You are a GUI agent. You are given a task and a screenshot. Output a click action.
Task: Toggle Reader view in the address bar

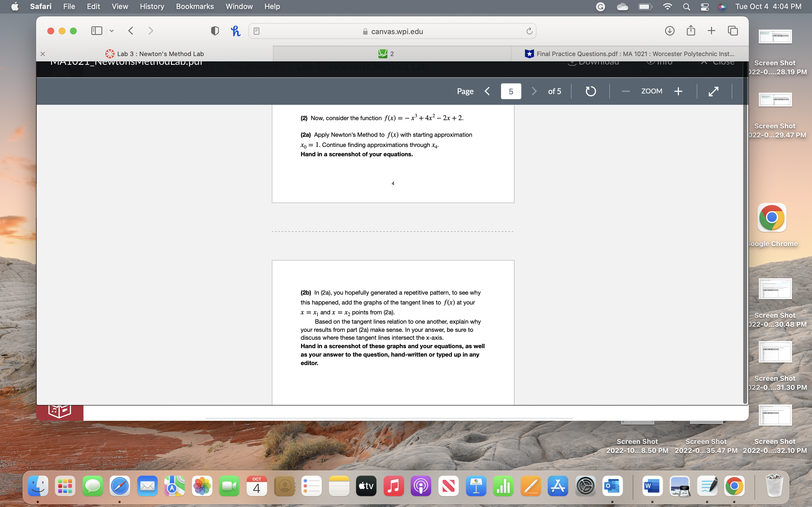(x=256, y=30)
